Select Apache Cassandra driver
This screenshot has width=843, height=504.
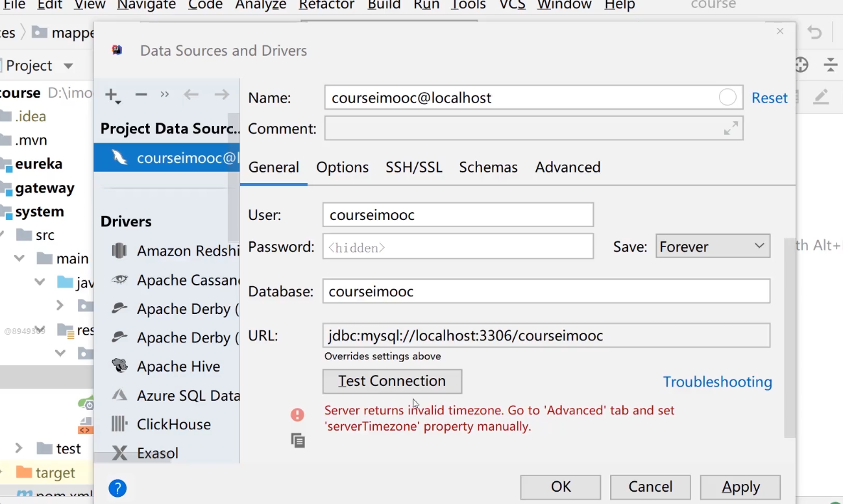point(175,280)
